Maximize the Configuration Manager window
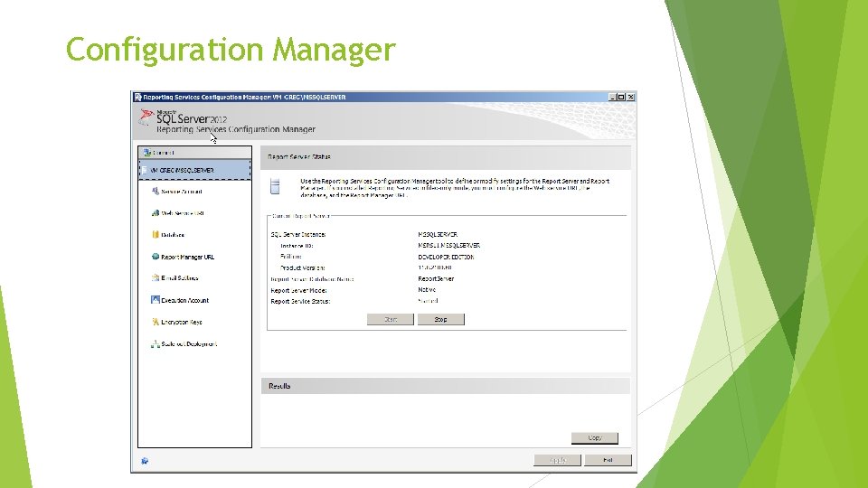The image size is (868, 488). tap(621, 97)
